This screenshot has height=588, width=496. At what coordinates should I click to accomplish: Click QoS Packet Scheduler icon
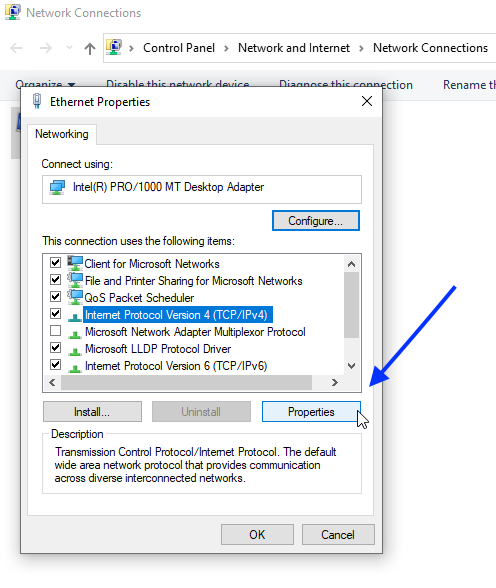pos(75,297)
